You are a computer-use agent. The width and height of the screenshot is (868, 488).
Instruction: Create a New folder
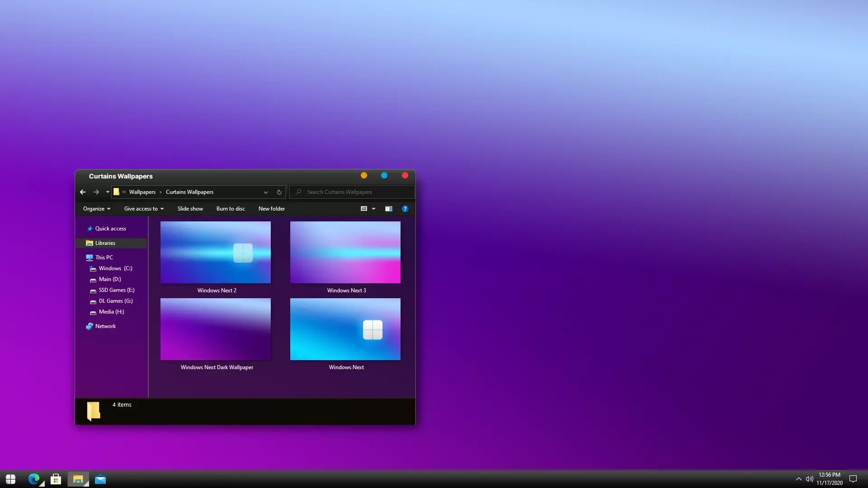tap(272, 209)
